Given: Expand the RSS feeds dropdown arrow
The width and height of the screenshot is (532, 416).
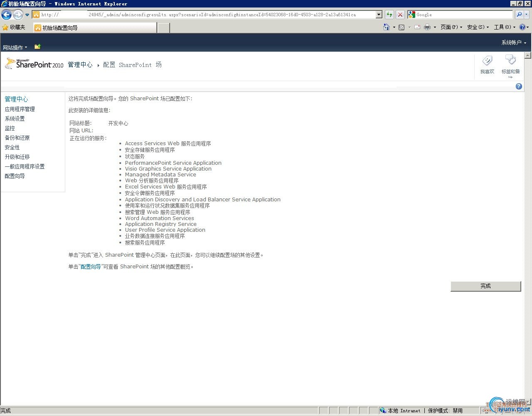Looking at the screenshot, I should (x=409, y=27).
